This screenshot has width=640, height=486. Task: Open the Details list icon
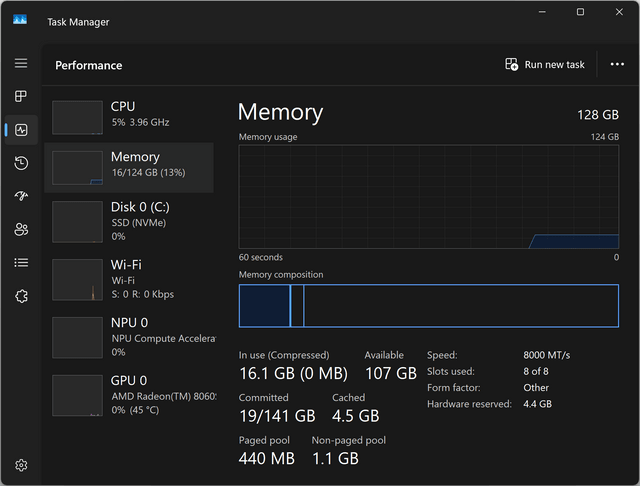pos(21,262)
